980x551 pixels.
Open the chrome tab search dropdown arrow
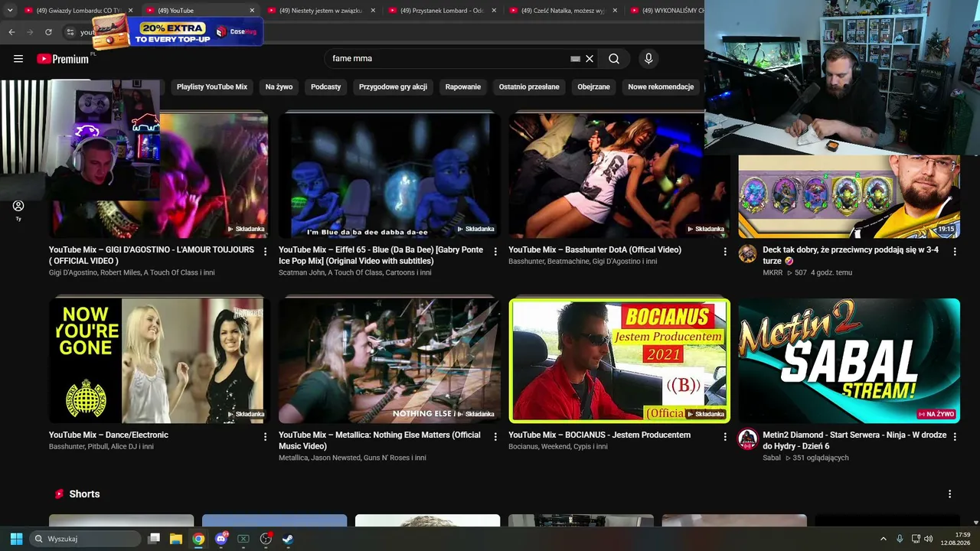click(x=9, y=11)
